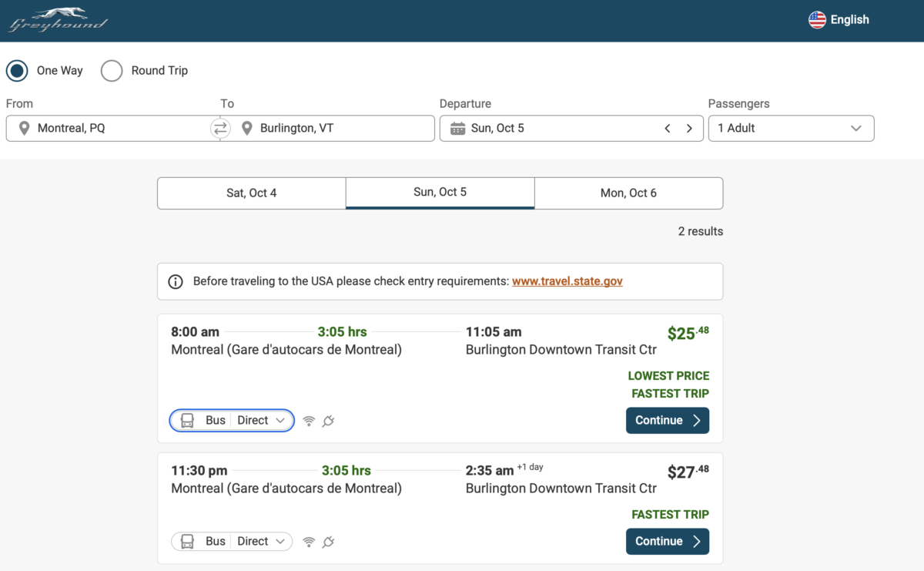Open the www.travel.state.gov link
Viewport: 924px width, 571px height.
[x=567, y=281]
